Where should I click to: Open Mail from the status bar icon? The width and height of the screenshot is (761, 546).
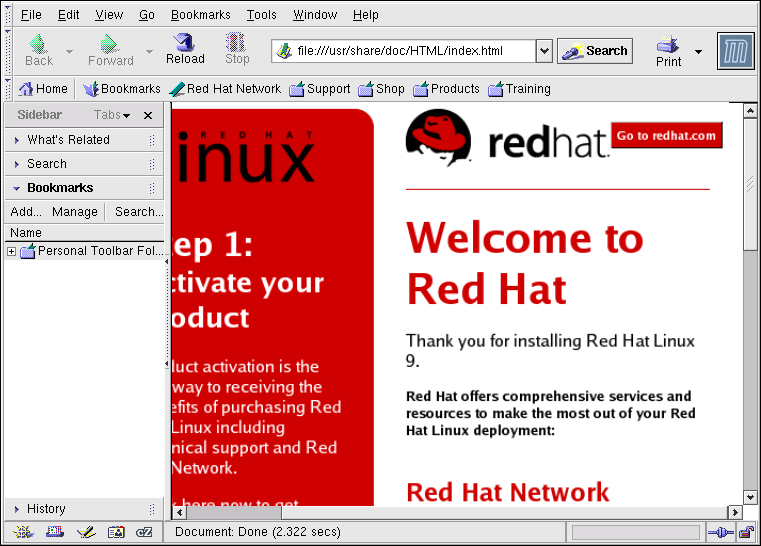tap(52, 532)
